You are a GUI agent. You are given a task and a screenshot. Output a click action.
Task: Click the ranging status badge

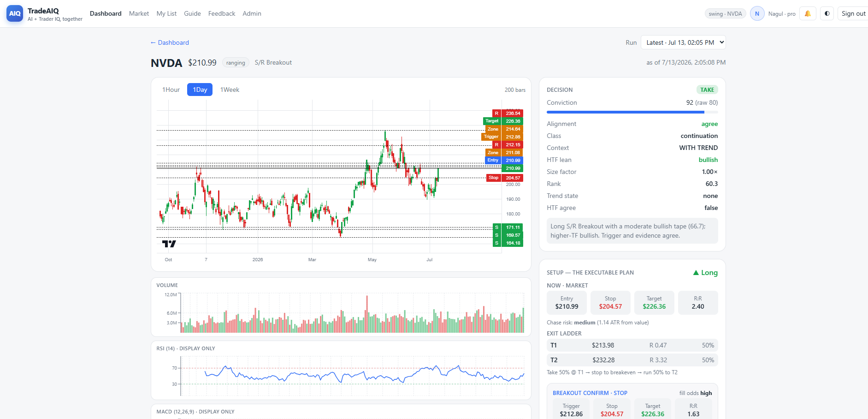click(x=236, y=63)
